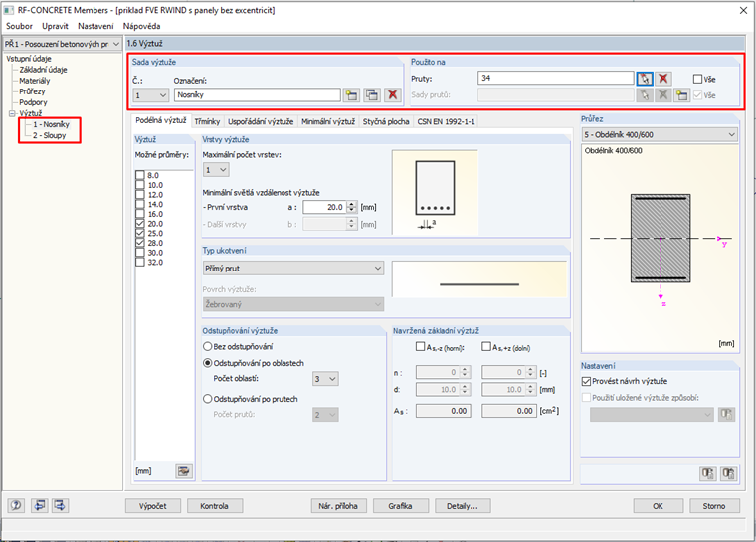Select Podélná výztuž tab
The image size is (756, 542).
coord(161,120)
